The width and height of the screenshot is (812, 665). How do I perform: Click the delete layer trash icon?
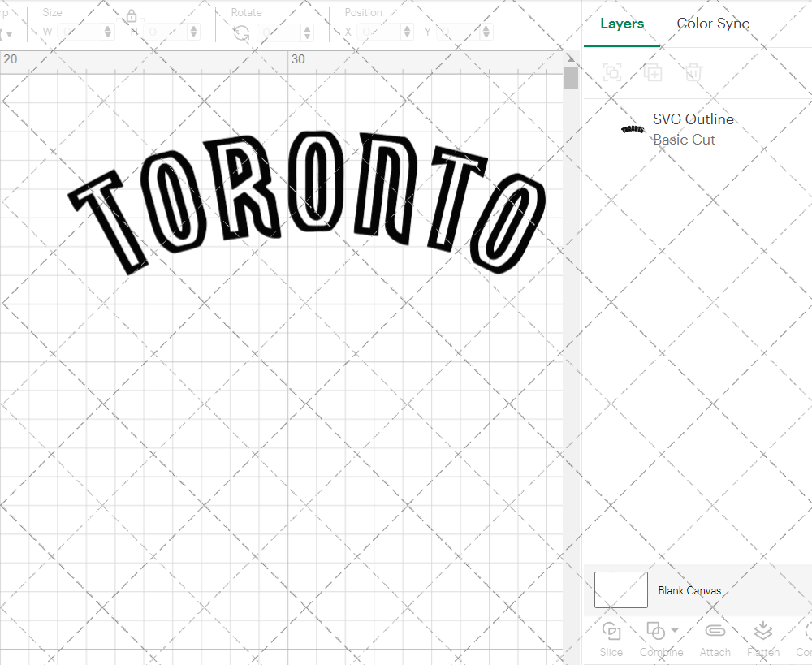coord(693,72)
